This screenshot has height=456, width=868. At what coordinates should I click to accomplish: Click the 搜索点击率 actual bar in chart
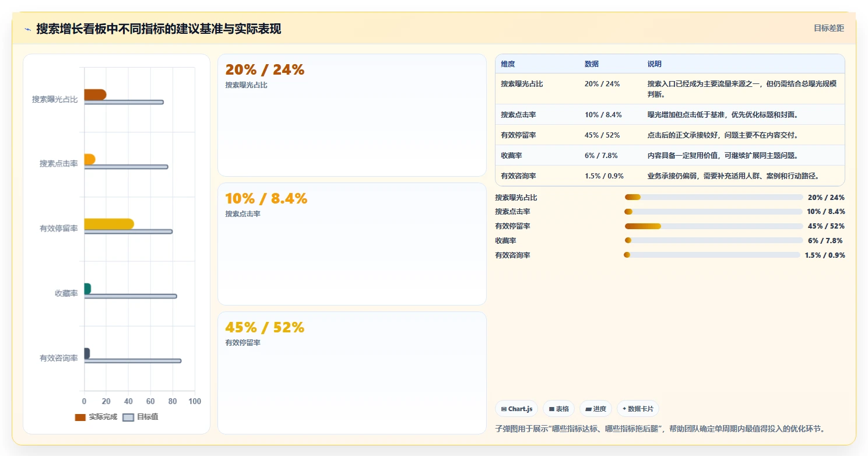(x=90, y=159)
